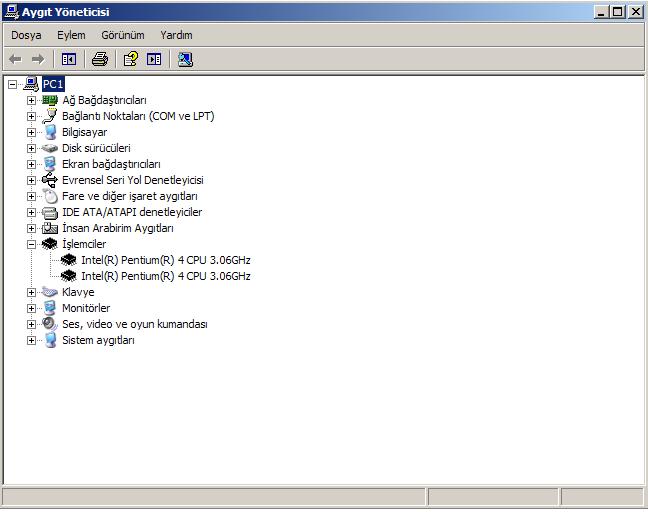Image resolution: width=648 pixels, height=512 pixels.
Task: Expand the Sistem aygıtları node
Action: [x=31, y=340]
